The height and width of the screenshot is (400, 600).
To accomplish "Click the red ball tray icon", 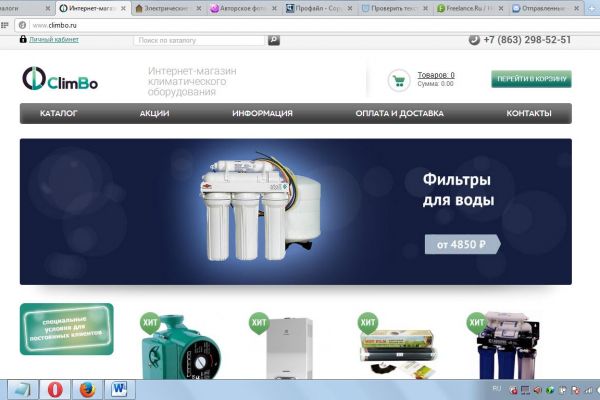I will point(514,390).
